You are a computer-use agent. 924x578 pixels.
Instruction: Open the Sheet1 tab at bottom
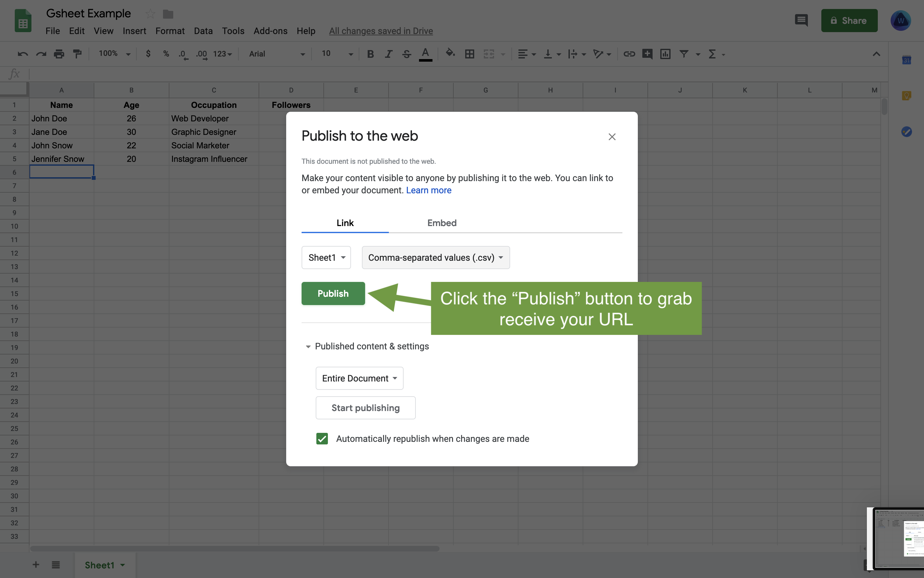point(105,565)
